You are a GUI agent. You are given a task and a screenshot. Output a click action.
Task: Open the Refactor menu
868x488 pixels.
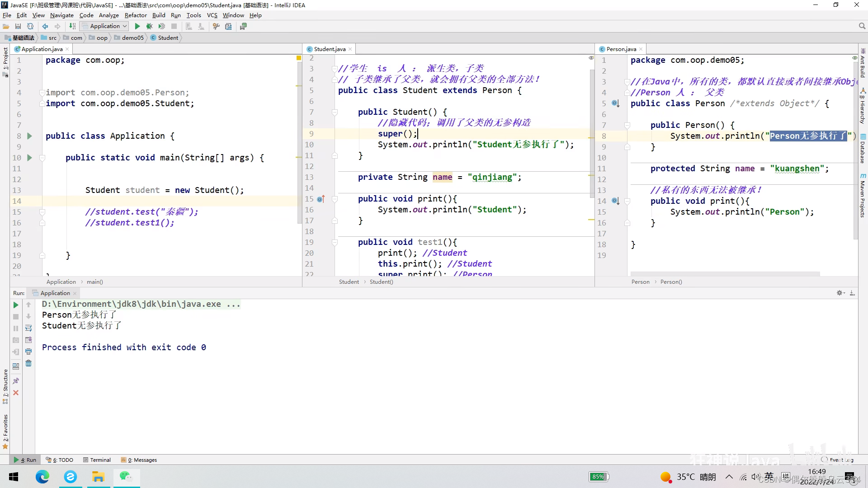point(136,15)
